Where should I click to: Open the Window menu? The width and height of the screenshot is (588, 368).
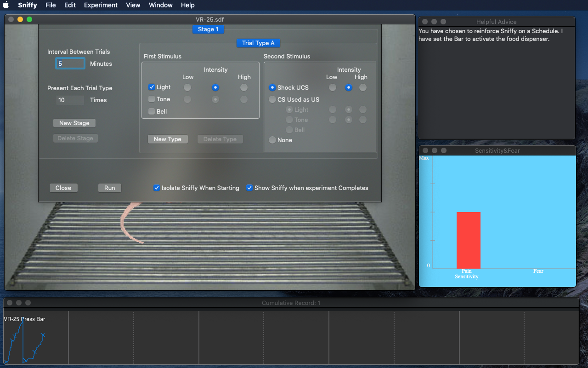[x=161, y=5]
